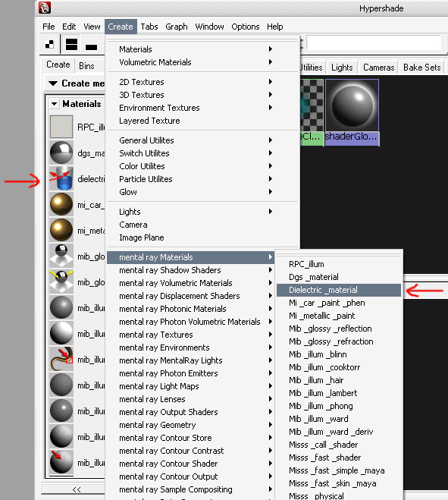This screenshot has height=500, width=448.
Task: Select Dgs_material from submenu
Action: (x=338, y=277)
